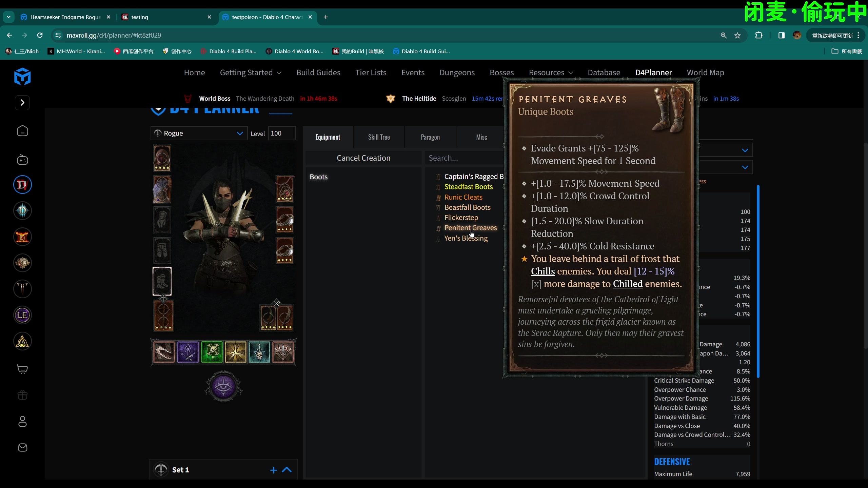Select the first ring slot below the amulet

284,220
